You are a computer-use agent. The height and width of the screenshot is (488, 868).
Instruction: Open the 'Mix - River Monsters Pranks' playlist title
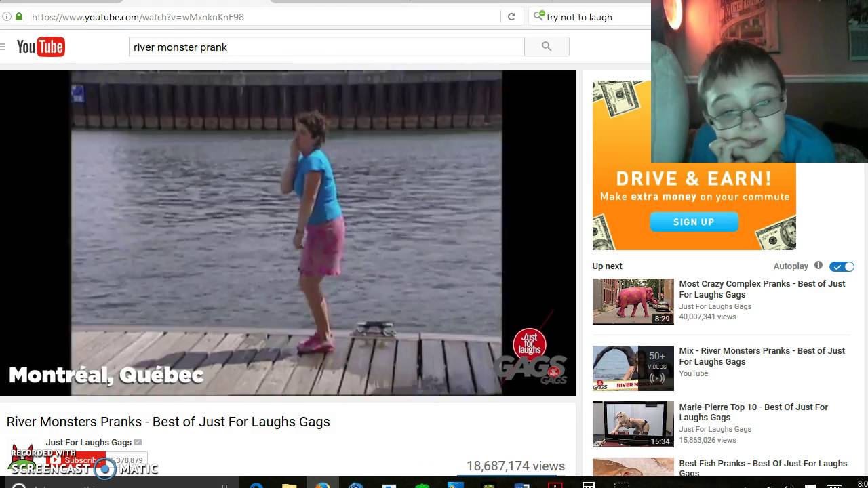pos(762,357)
